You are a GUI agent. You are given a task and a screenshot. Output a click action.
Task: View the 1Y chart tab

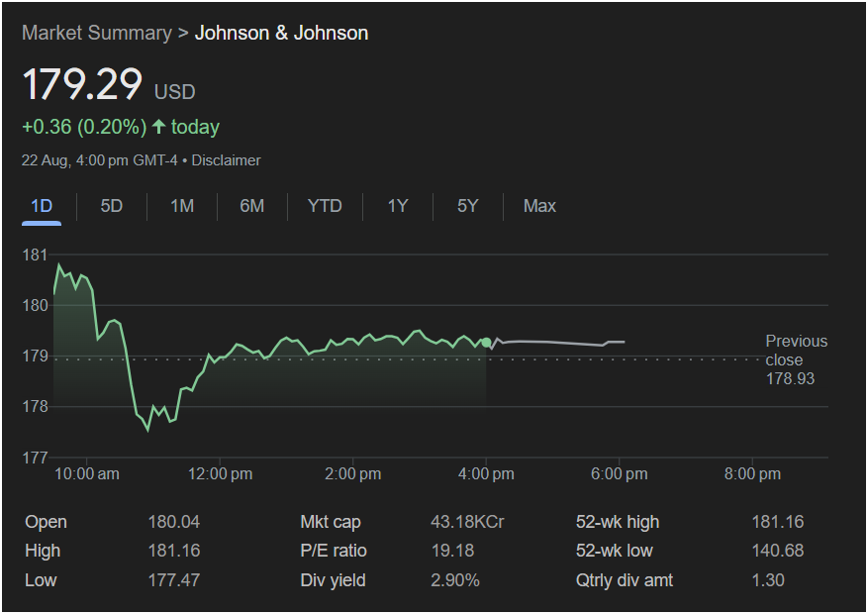coord(398,206)
